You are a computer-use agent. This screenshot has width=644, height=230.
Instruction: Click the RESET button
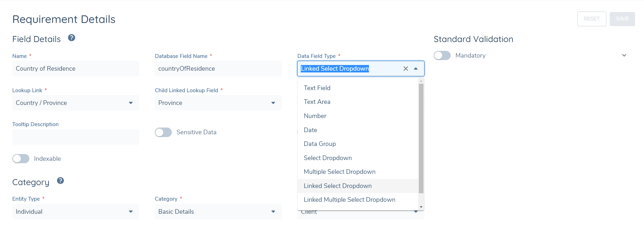pyautogui.click(x=591, y=19)
